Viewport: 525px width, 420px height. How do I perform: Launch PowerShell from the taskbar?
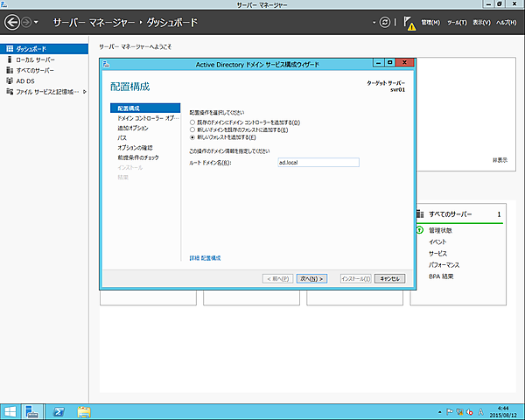point(59,412)
